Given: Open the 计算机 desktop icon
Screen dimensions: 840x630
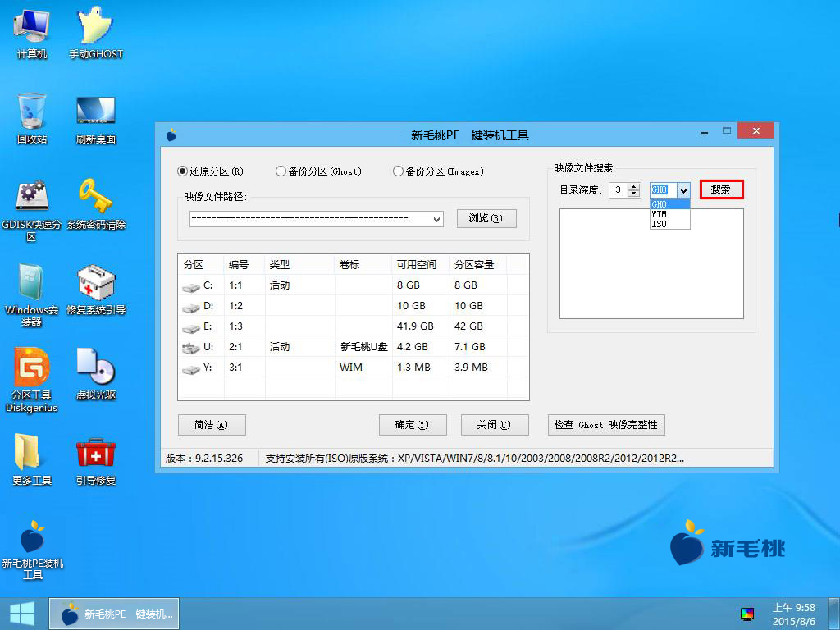Looking at the screenshot, I should [32, 33].
